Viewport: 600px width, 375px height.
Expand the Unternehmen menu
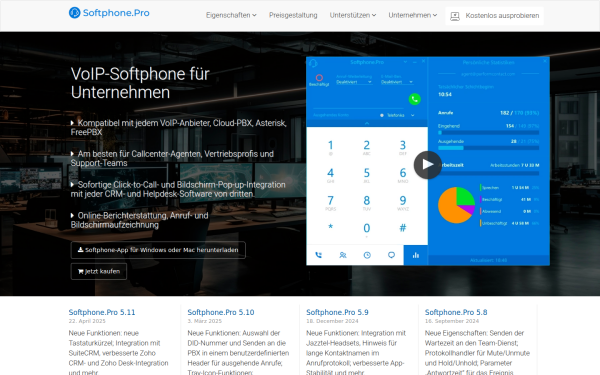[412, 15]
